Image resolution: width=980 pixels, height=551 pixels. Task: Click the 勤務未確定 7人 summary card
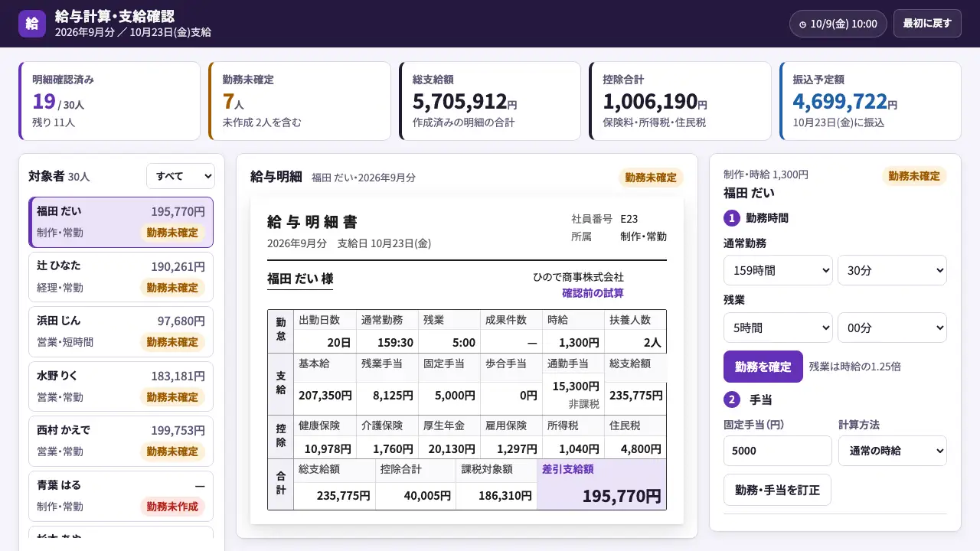click(x=299, y=101)
